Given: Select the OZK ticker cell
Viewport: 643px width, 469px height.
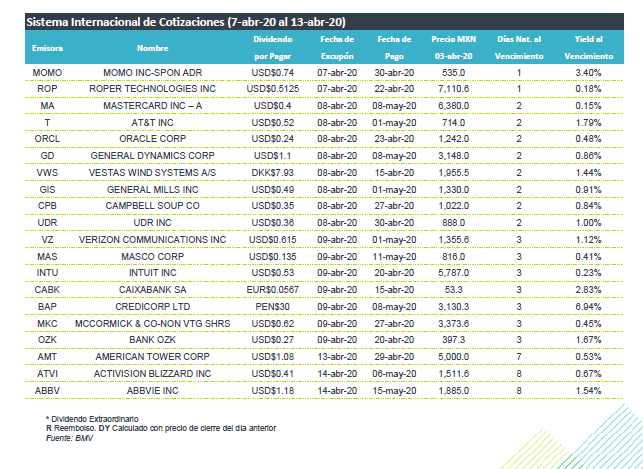Looking at the screenshot, I should coord(47,340).
